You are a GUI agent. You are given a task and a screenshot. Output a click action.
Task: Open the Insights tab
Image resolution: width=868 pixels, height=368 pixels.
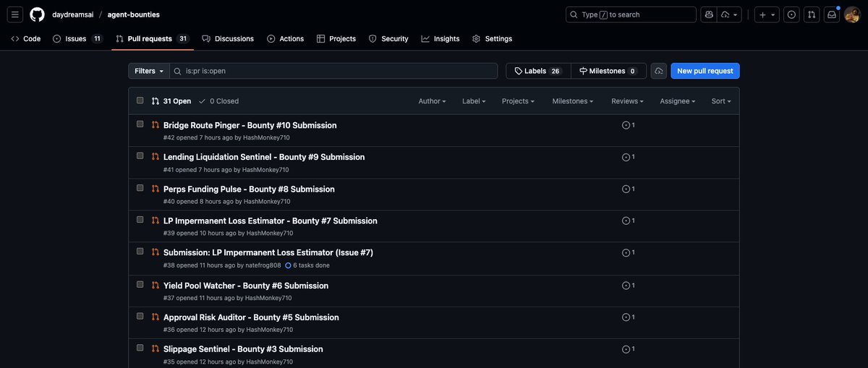[441, 39]
